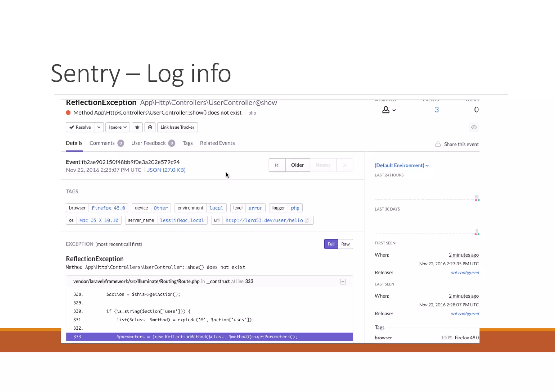Toggle the eye subscribe icon

474,127
